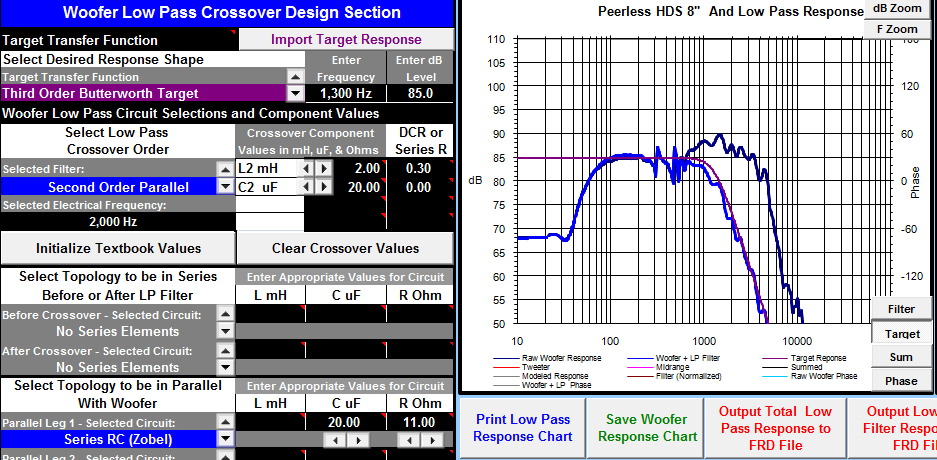Toggle the Target curve button on the chart

coord(902,333)
